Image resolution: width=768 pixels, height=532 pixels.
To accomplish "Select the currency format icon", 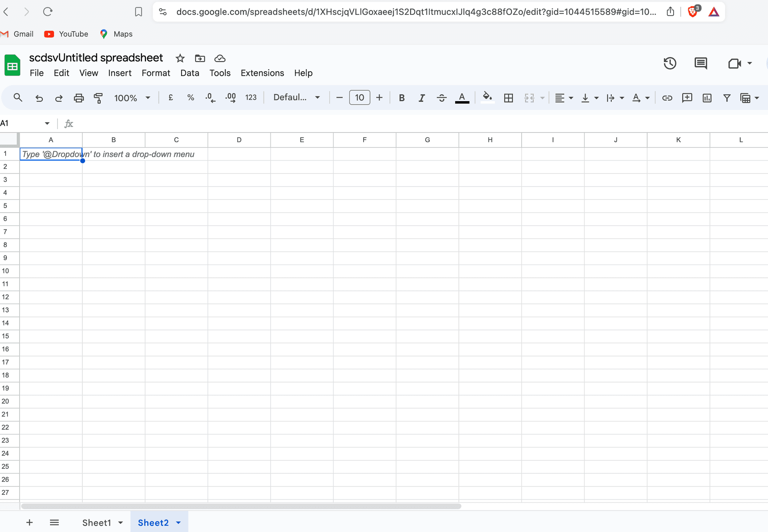I will pyautogui.click(x=171, y=98).
